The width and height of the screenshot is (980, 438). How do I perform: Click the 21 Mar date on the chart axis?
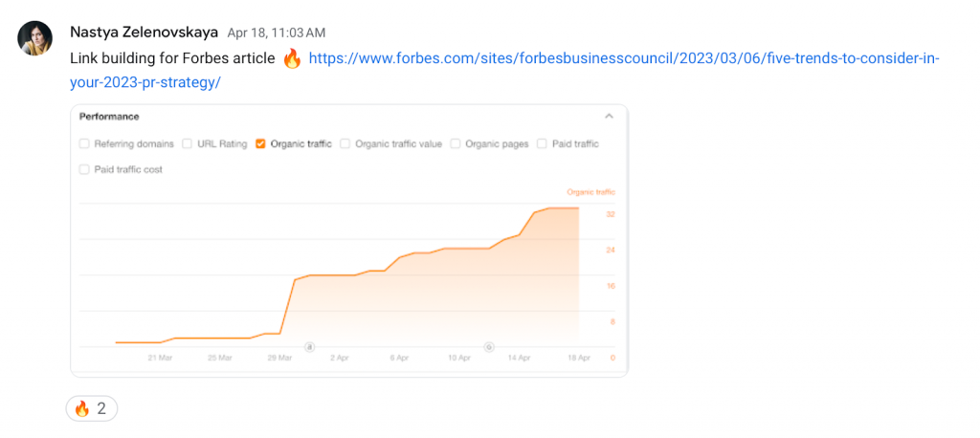160,358
